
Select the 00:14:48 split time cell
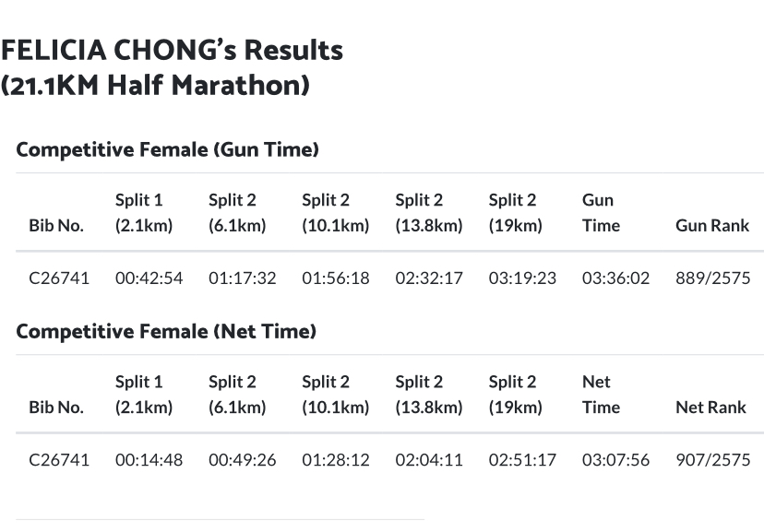tap(149, 459)
